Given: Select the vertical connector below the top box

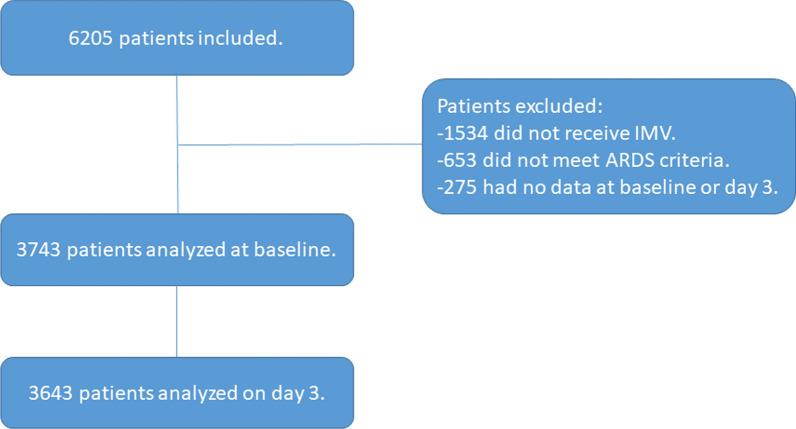Looking at the screenshot, I should 177,110.
